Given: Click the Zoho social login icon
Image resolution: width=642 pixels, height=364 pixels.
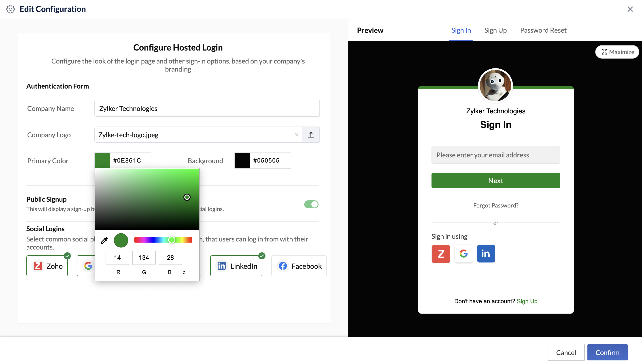Looking at the screenshot, I should click(38, 266).
